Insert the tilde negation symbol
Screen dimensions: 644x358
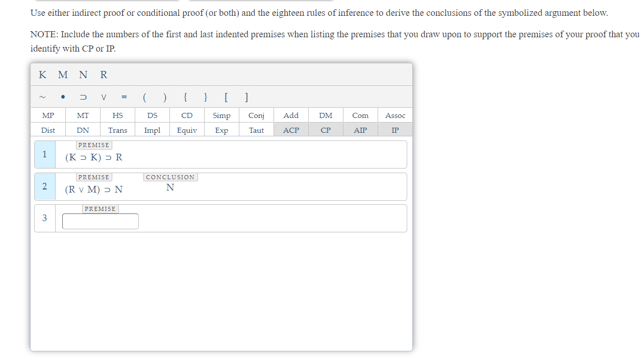(42, 97)
